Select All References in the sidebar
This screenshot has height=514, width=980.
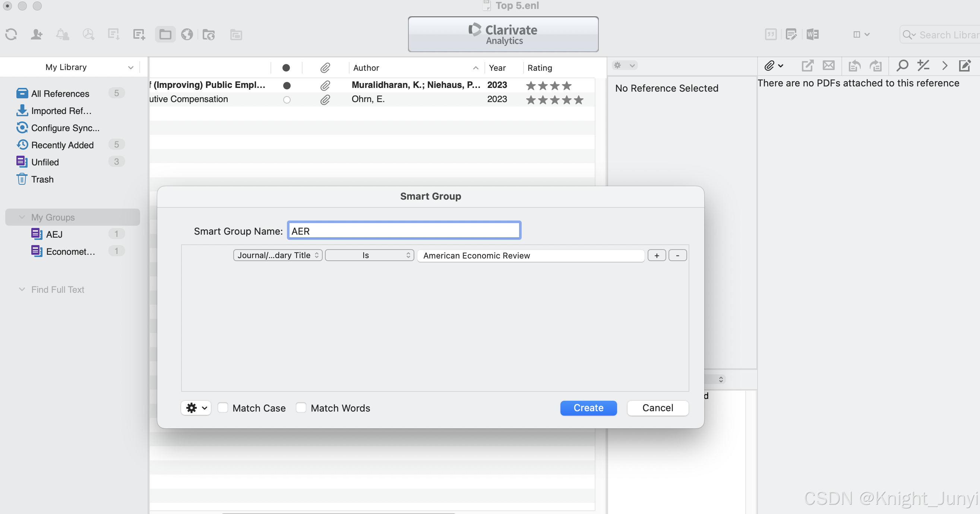click(60, 93)
